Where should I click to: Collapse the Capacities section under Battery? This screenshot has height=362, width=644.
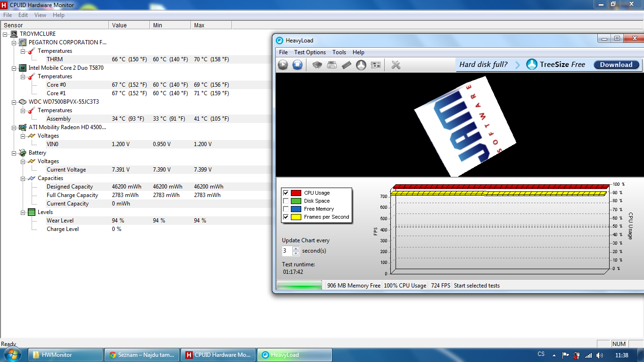(23, 178)
